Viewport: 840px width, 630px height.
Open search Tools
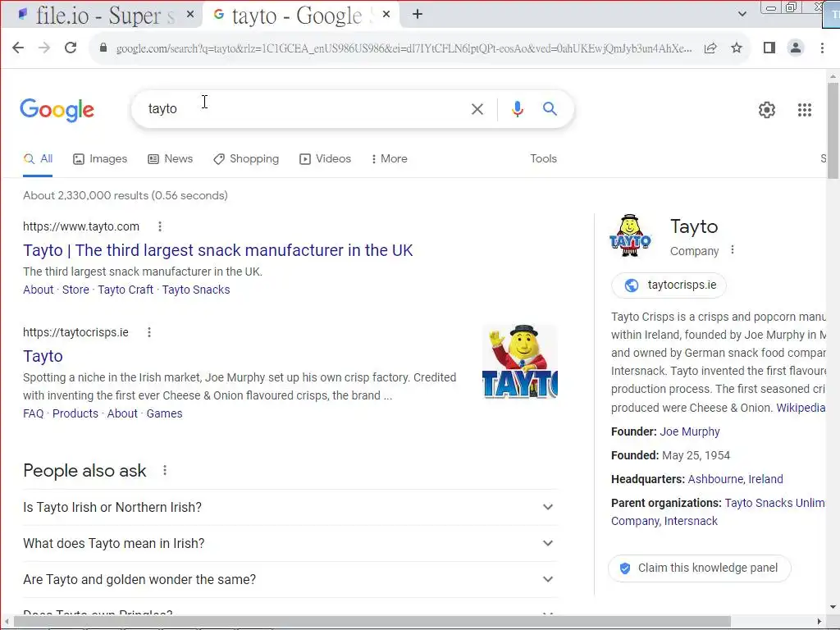click(x=543, y=158)
